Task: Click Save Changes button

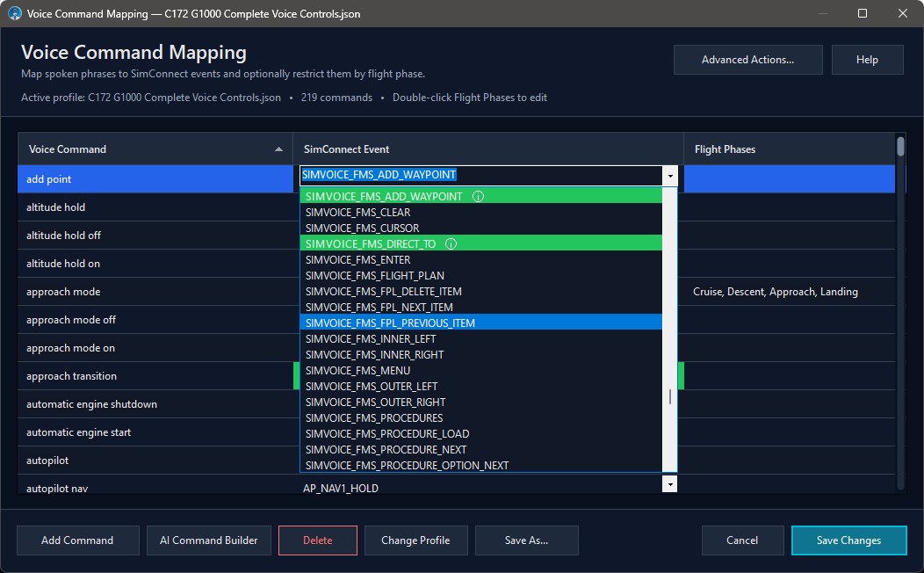Action: pyautogui.click(x=848, y=540)
